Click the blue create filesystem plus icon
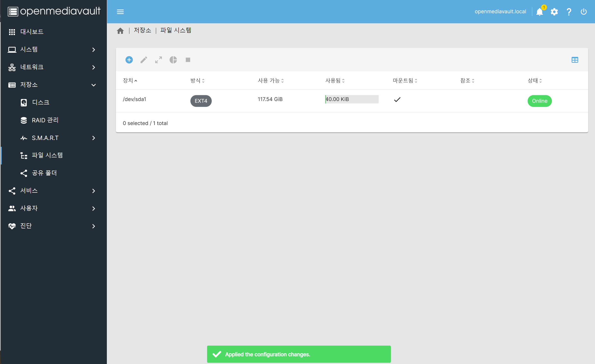The image size is (595, 364). click(x=129, y=60)
